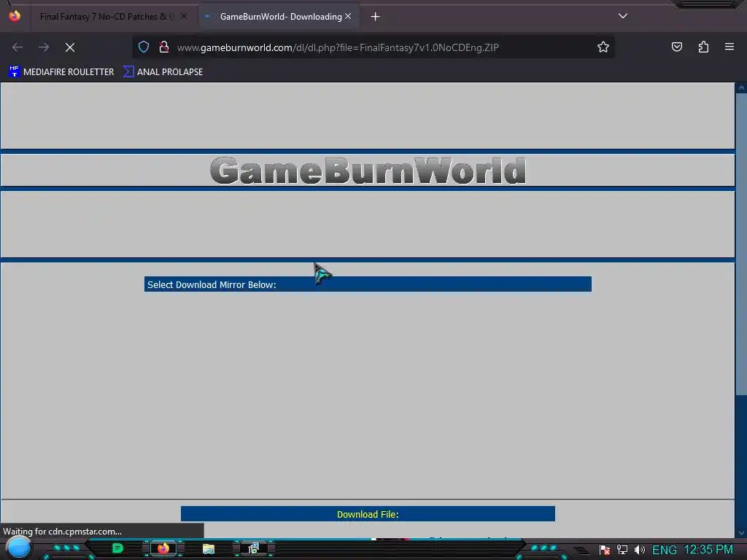Click the GameBurnWorld logo banner
The image size is (747, 560).
368,171
